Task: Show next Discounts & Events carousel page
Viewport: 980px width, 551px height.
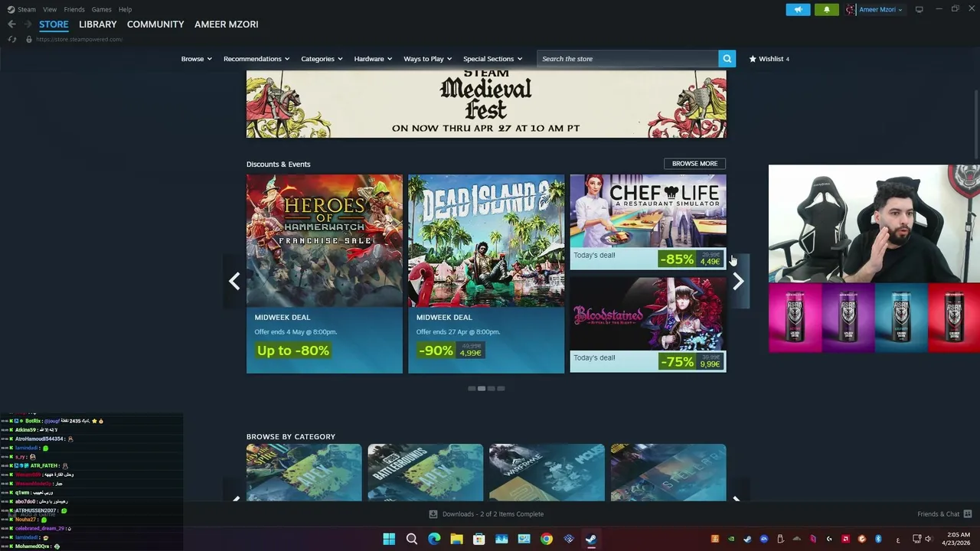Action: [x=738, y=282]
